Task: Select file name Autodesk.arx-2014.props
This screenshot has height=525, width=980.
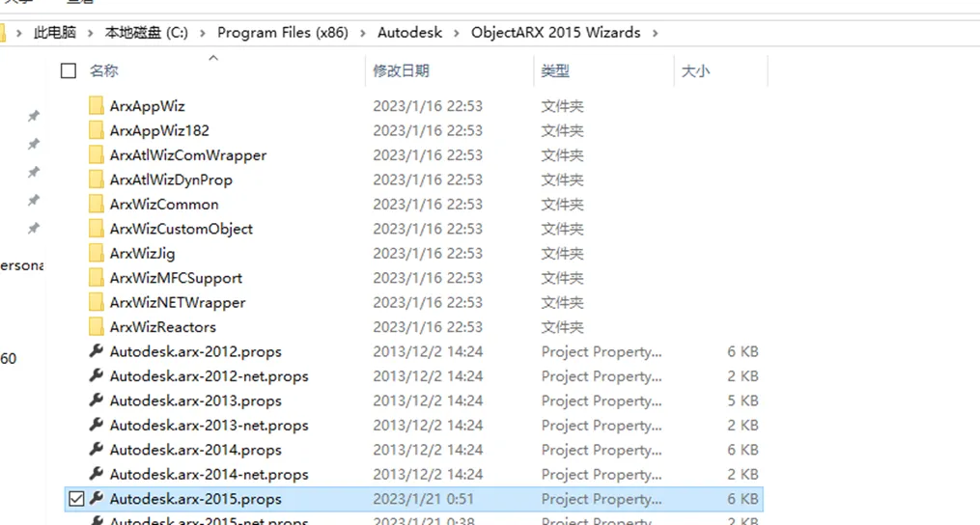Action: coord(196,450)
